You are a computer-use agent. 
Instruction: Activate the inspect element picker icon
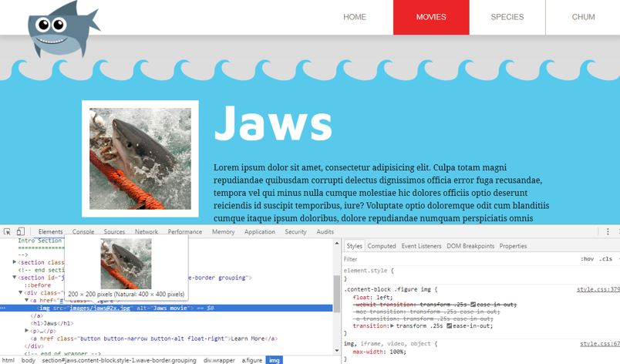7,231
